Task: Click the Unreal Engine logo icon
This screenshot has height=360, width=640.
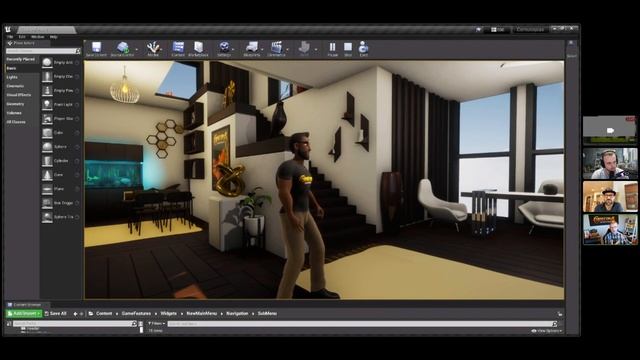Action: point(8,29)
